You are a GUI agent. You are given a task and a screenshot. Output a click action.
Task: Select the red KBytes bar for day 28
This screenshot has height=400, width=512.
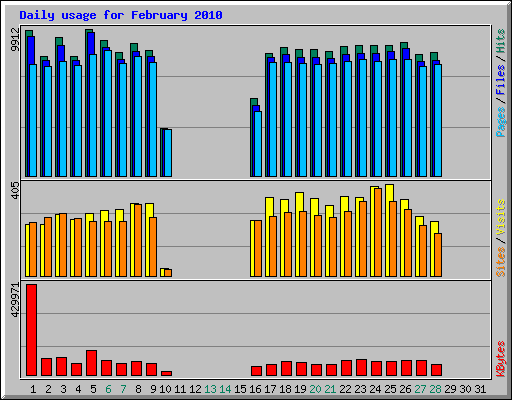437,370
